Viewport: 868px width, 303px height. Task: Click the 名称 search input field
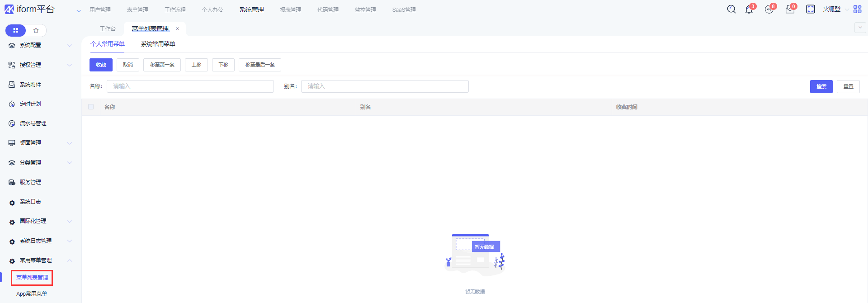coord(190,86)
